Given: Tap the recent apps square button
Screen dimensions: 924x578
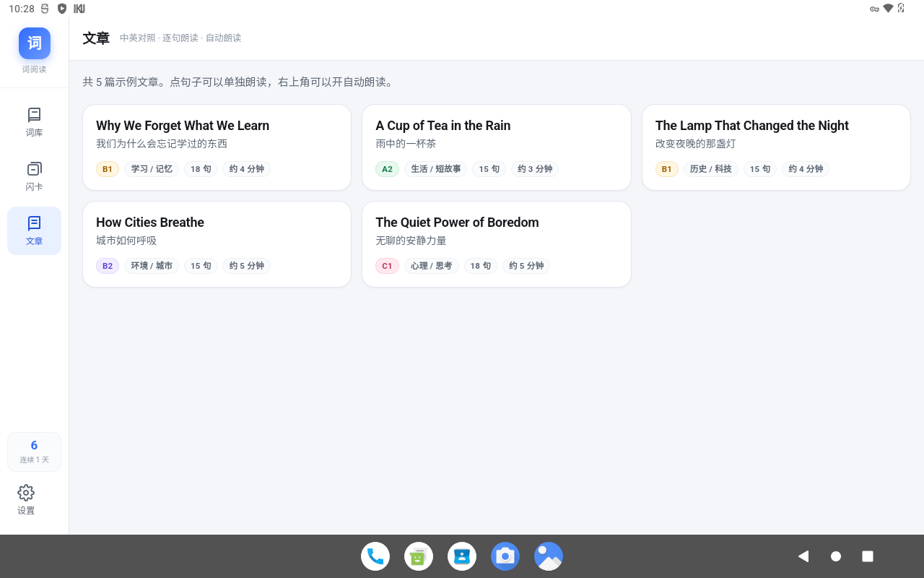Looking at the screenshot, I should [x=868, y=556].
